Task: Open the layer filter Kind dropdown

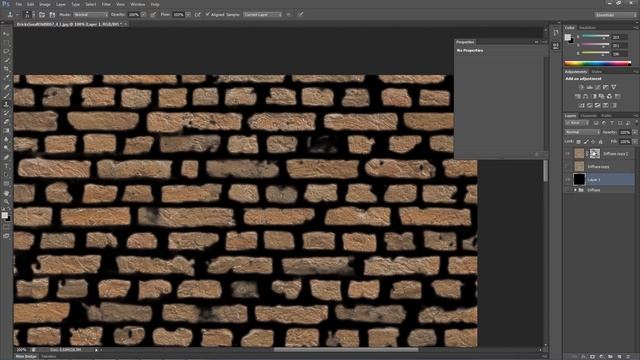Action: (577, 123)
